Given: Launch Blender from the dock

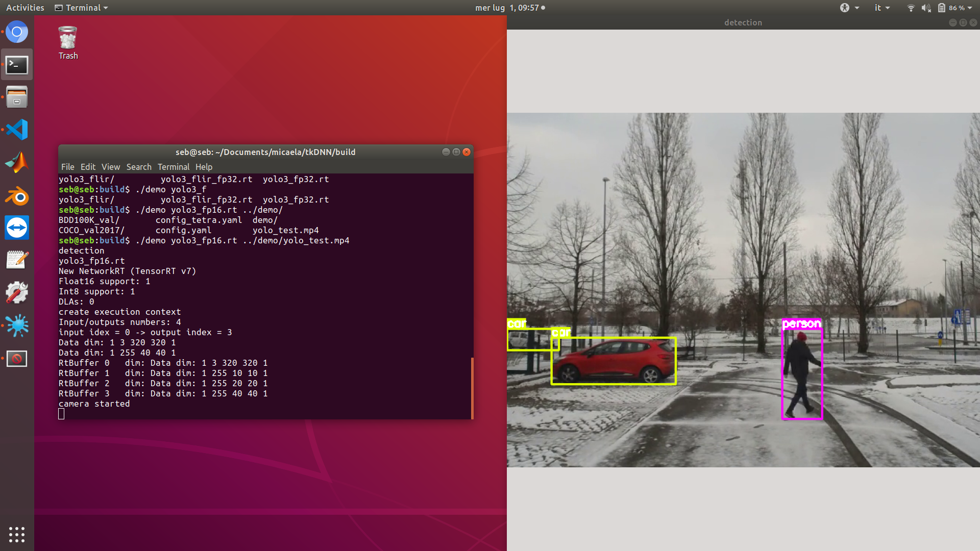Looking at the screenshot, I should 17,195.
